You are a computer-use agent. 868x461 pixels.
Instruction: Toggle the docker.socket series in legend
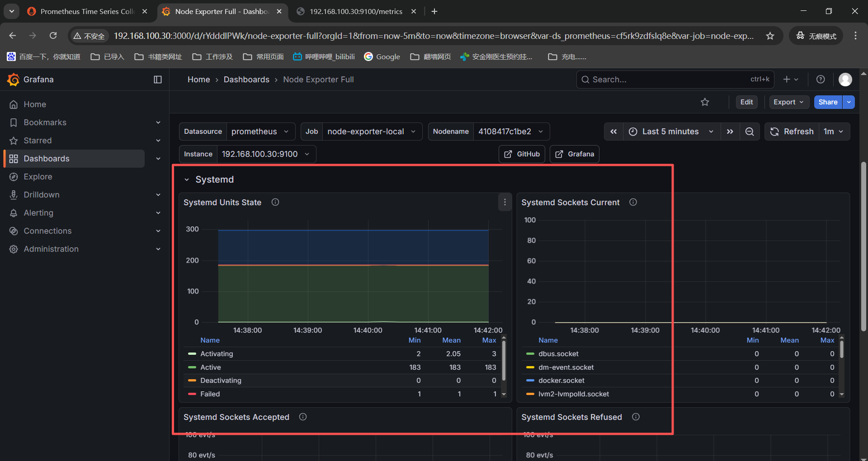[x=561, y=381]
